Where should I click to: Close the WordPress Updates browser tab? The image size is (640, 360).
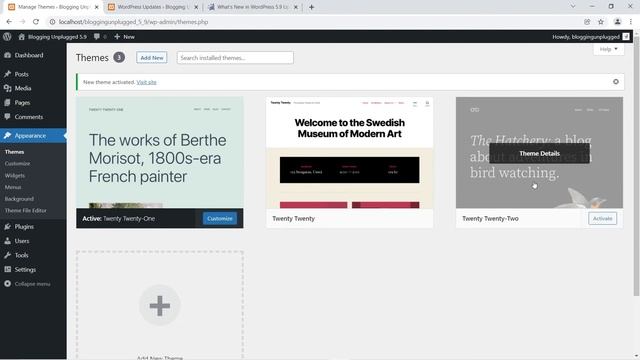(x=196, y=7)
